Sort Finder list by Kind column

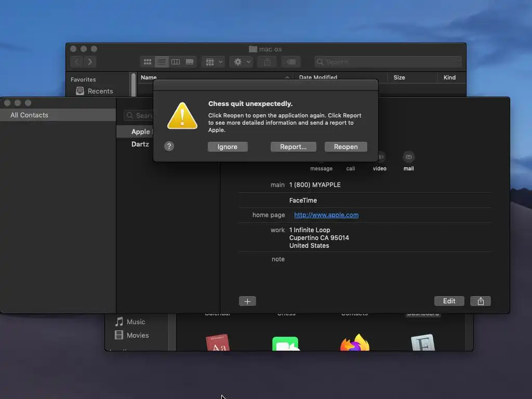[x=449, y=77]
